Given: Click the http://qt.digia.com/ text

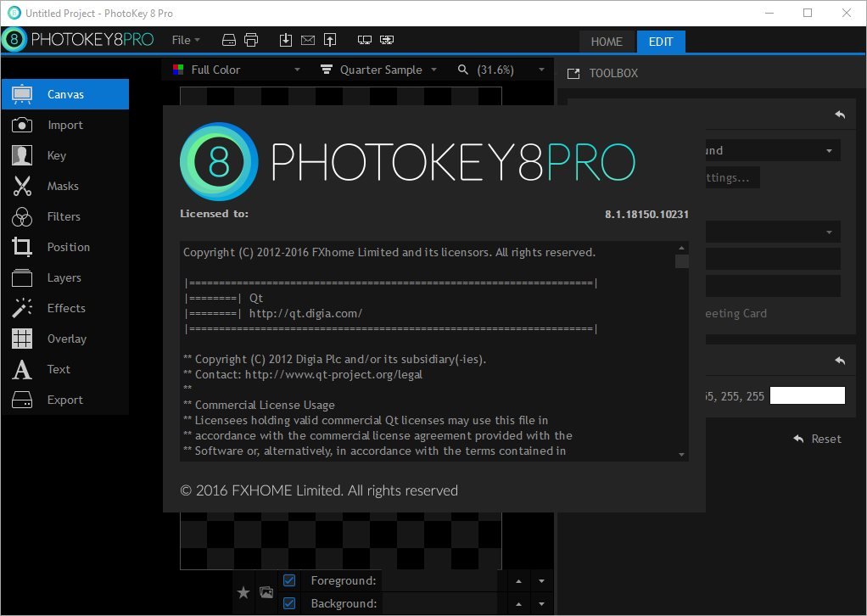Looking at the screenshot, I should tap(305, 314).
